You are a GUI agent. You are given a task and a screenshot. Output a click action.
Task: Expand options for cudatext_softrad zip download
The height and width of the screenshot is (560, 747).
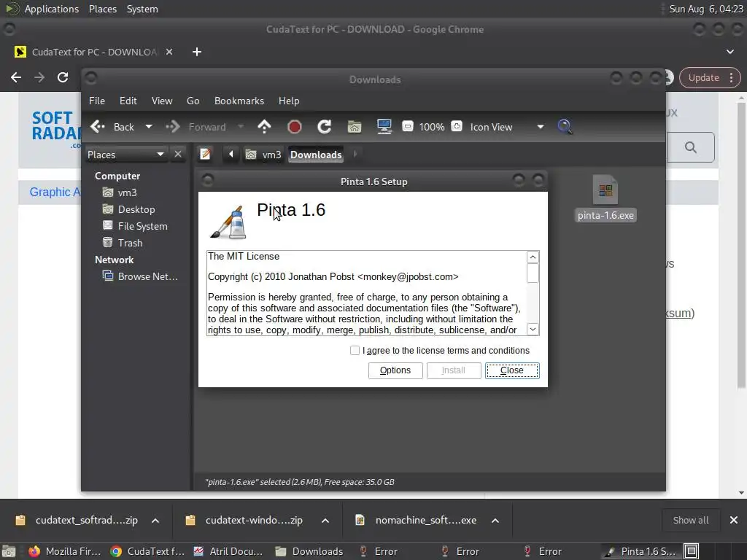[x=155, y=521]
